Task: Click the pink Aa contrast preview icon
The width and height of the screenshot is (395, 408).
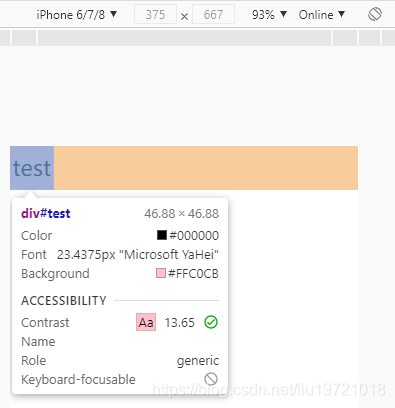Action: coord(146,322)
